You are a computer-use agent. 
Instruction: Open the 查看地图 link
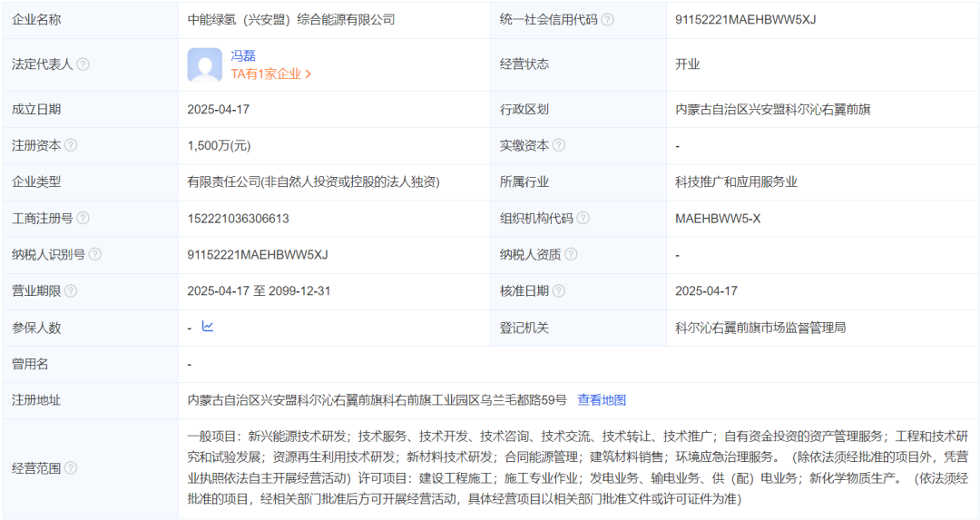tap(602, 400)
